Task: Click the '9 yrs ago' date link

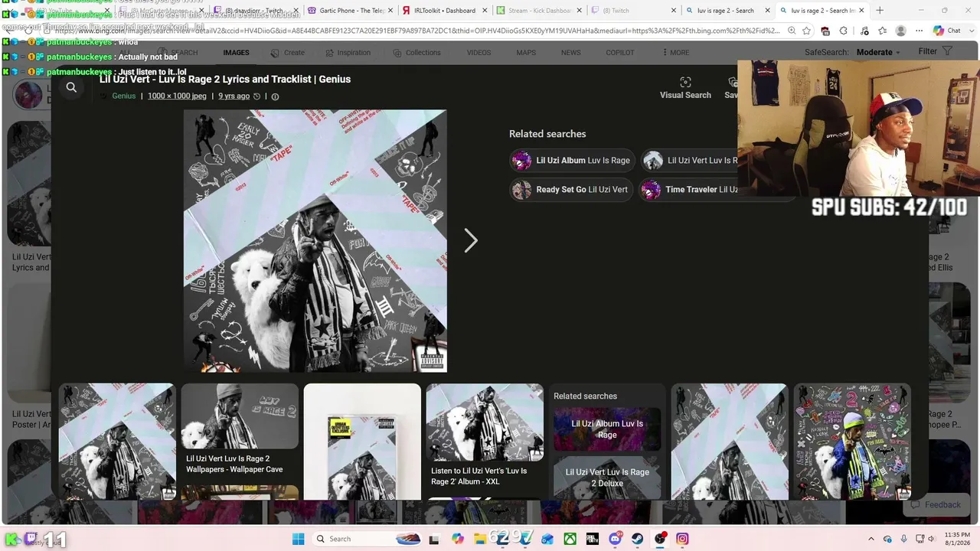Action: point(234,96)
